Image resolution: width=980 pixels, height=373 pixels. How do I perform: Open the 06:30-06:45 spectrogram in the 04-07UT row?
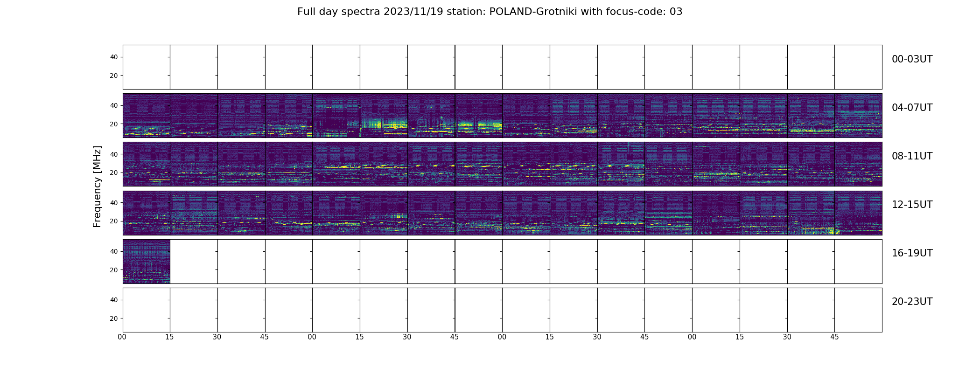pyautogui.click(x=621, y=116)
